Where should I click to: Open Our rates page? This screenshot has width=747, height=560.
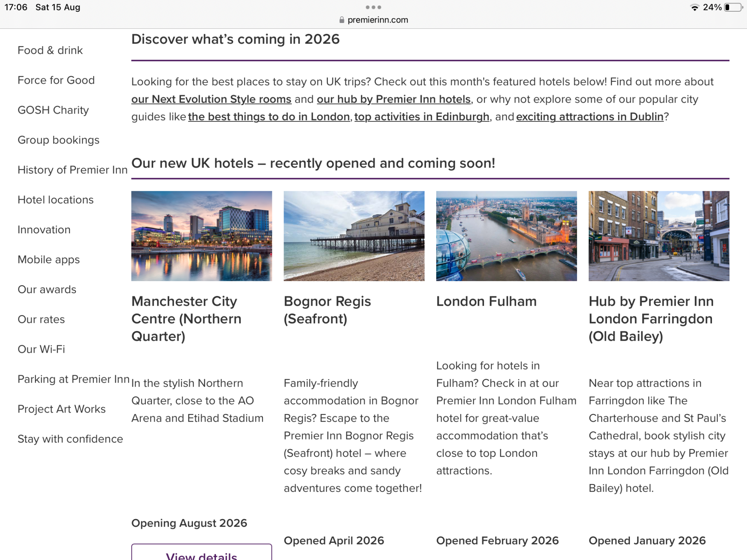point(41,320)
